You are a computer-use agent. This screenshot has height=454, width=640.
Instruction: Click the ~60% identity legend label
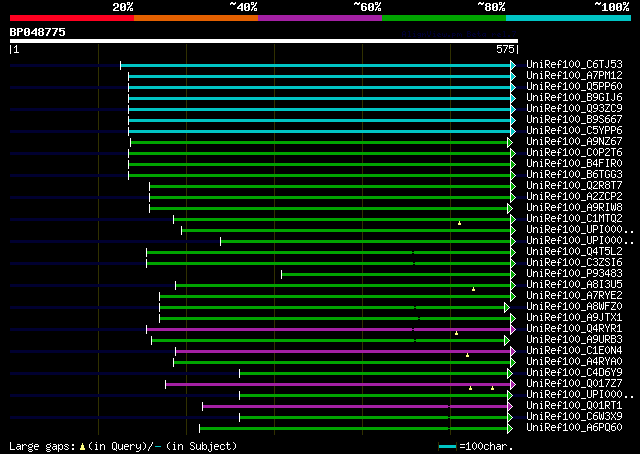(x=367, y=7)
